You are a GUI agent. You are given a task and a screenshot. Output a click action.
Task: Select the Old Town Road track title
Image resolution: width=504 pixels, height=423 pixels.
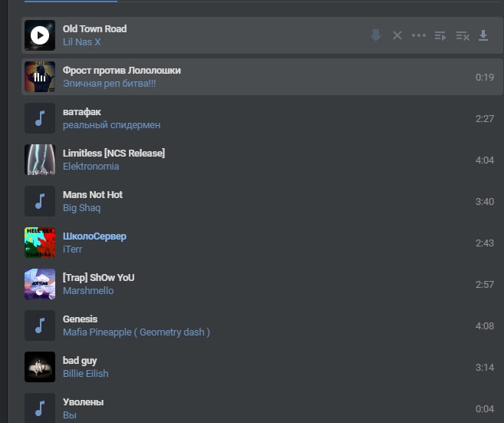(x=95, y=28)
